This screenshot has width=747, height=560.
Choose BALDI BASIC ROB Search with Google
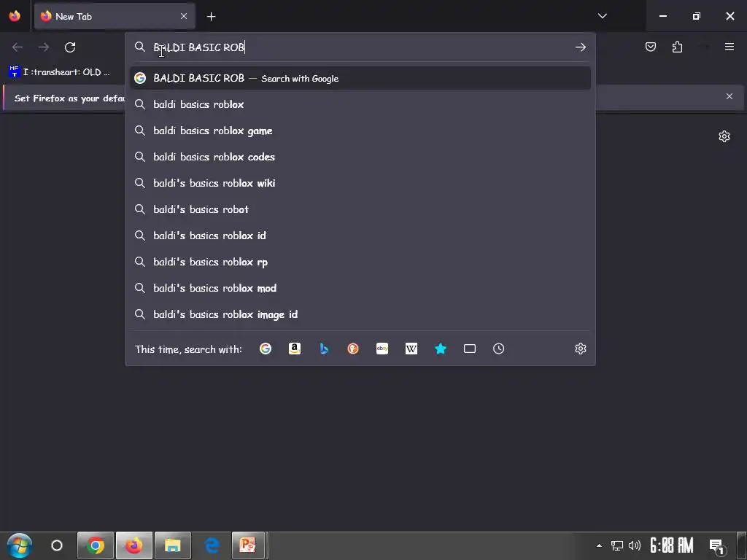pyautogui.click(x=360, y=78)
